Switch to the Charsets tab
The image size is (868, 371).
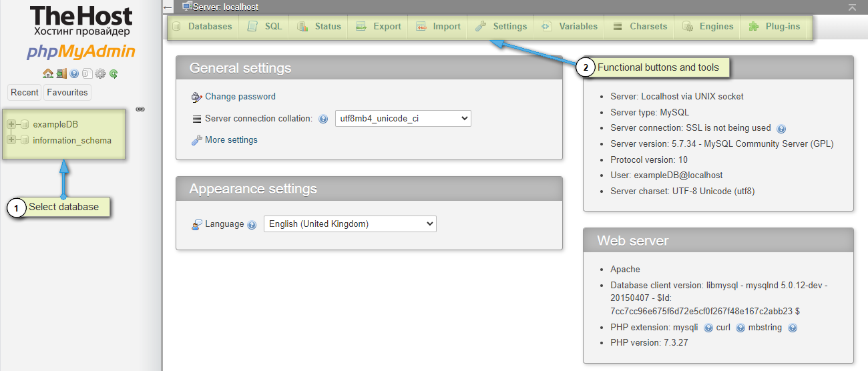click(x=640, y=27)
